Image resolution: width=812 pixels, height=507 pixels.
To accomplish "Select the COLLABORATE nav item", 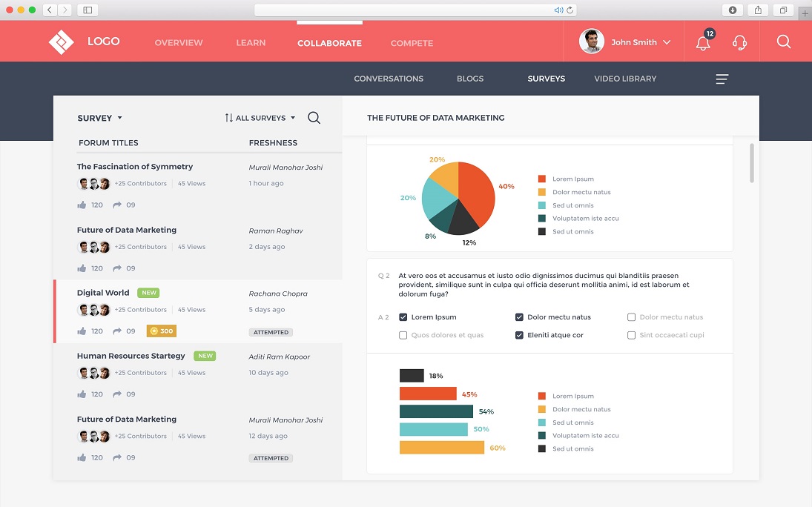I will [329, 43].
